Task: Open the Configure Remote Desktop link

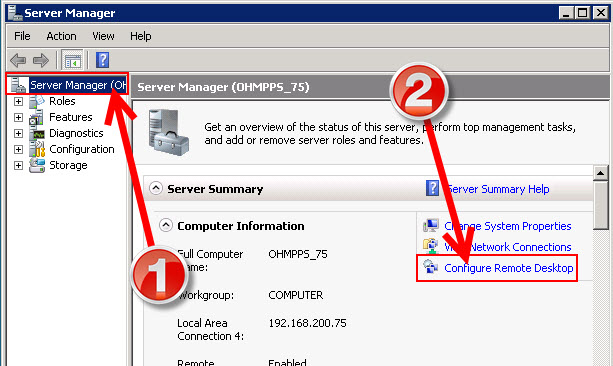Action: tap(509, 268)
